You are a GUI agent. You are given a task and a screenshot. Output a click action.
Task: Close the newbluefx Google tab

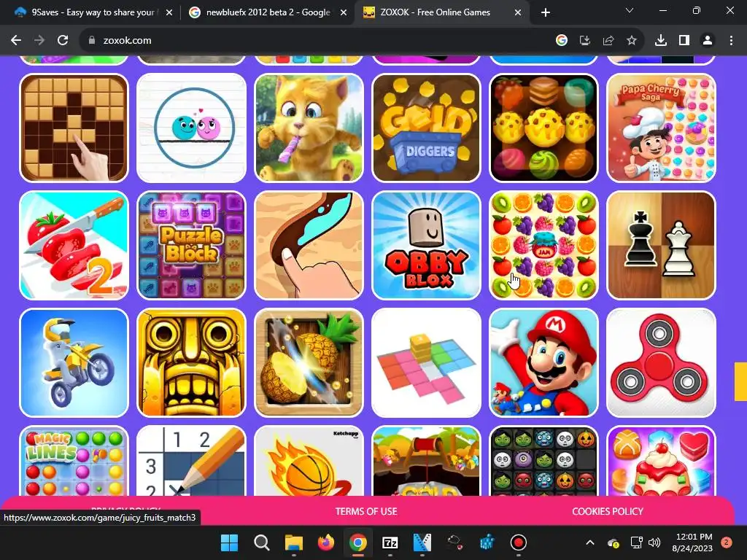click(x=344, y=12)
